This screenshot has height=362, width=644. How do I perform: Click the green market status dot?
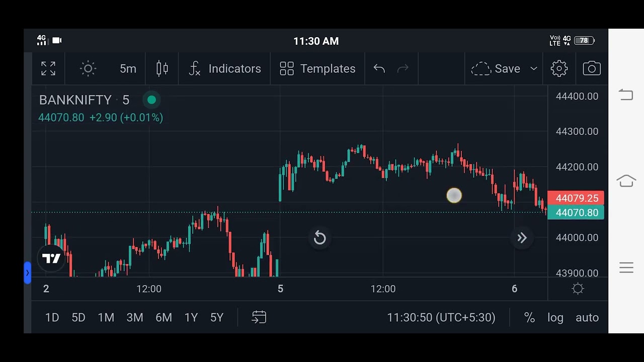click(151, 100)
